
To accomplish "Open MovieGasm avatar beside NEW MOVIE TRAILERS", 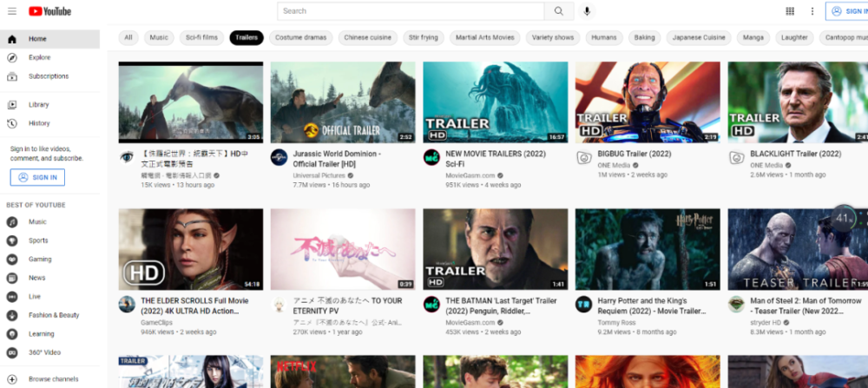I will pyautogui.click(x=431, y=157).
